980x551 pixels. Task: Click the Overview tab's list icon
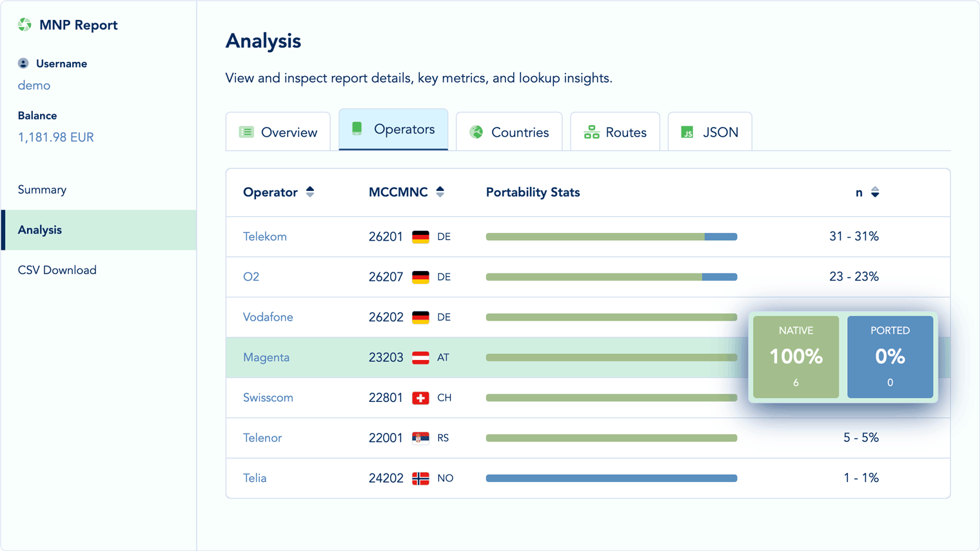tap(246, 131)
